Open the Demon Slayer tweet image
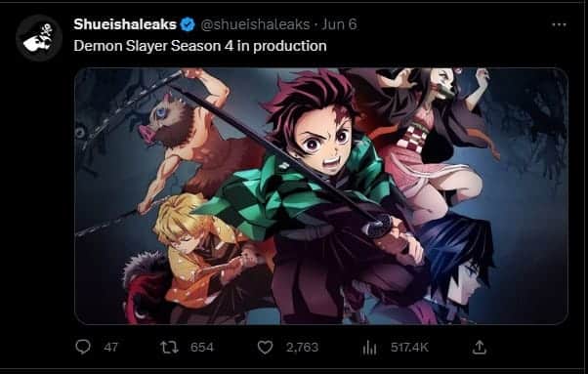Viewport: 588px width, 374px height. [x=321, y=195]
